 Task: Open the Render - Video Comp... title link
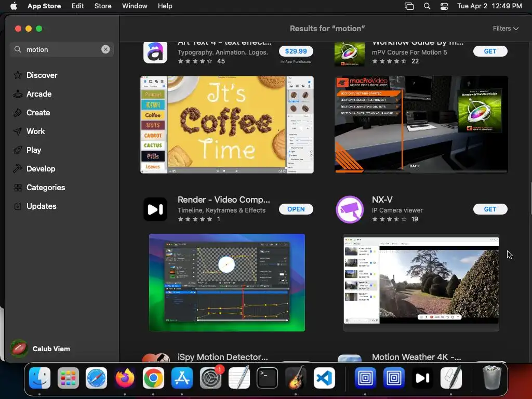coord(223,199)
